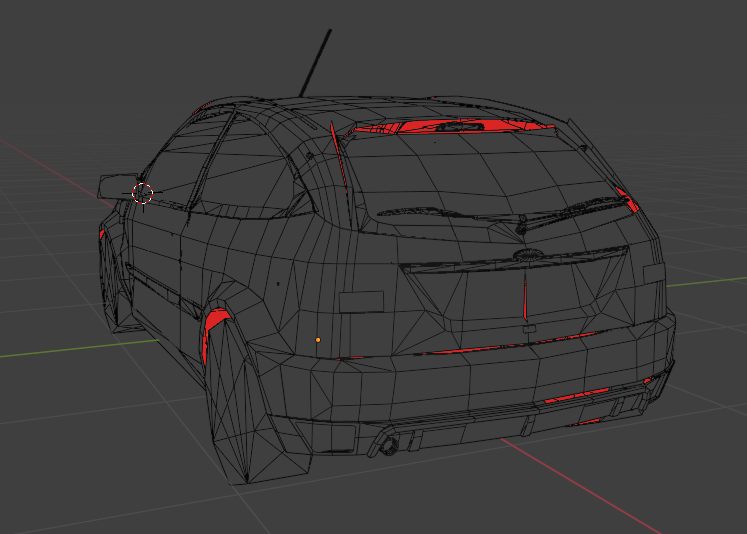
Task: Select the oval emblem on the tailgate
Action: (x=525, y=256)
